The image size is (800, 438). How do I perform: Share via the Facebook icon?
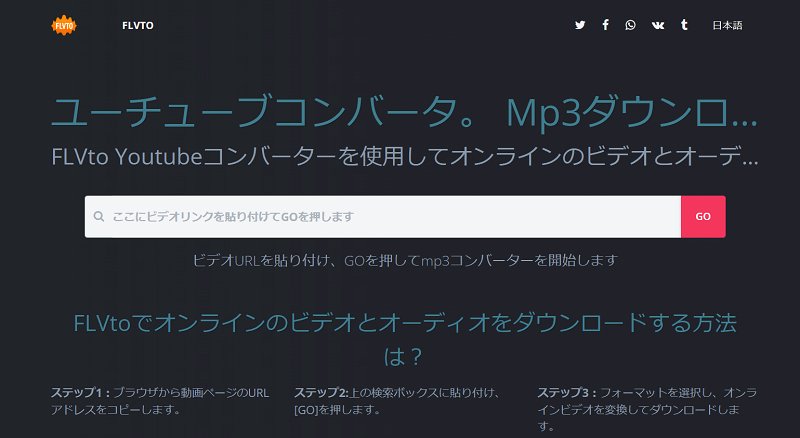(x=605, y=25)
